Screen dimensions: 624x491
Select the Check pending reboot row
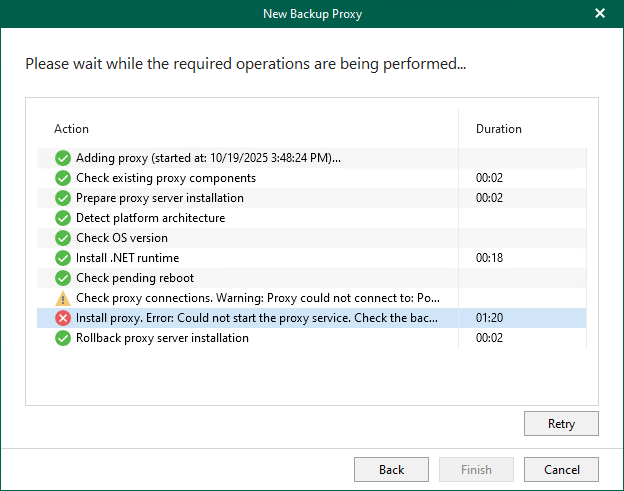coord(135,278)
